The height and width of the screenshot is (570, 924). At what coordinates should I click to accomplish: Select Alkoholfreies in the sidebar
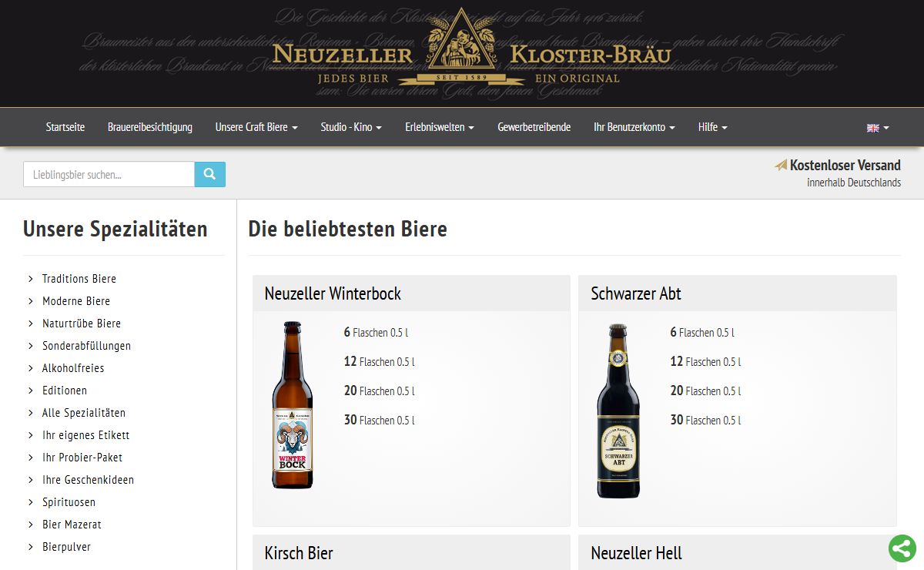[73, 368]
